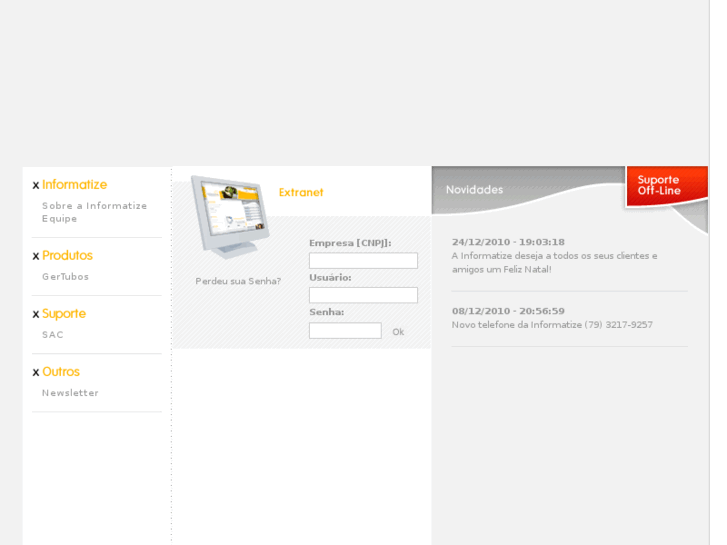Click the Produtos menu heading
Viewport: 727px width, 545px height.
pos(67,256)
